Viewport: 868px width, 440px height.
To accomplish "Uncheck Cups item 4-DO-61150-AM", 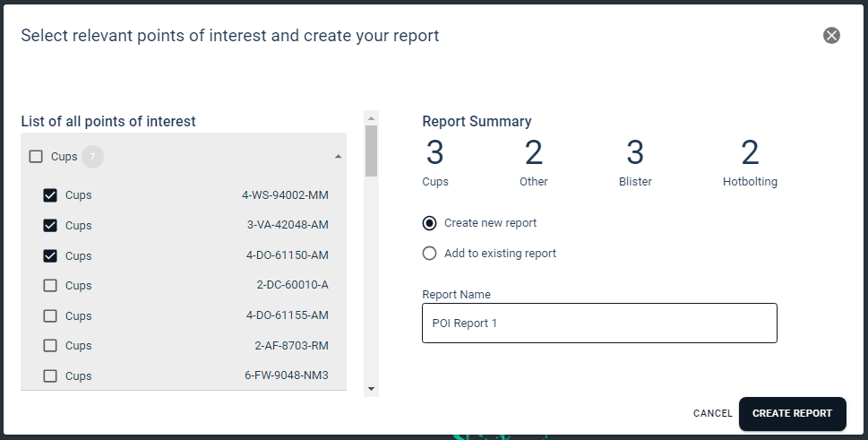I will point(50,255).
